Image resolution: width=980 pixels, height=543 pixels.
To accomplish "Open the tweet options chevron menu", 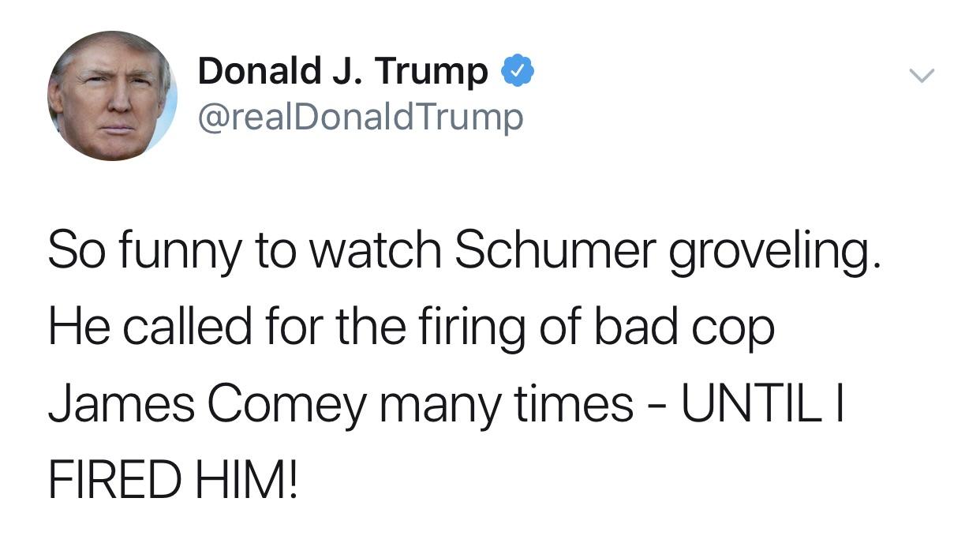I will click(921, 76).
